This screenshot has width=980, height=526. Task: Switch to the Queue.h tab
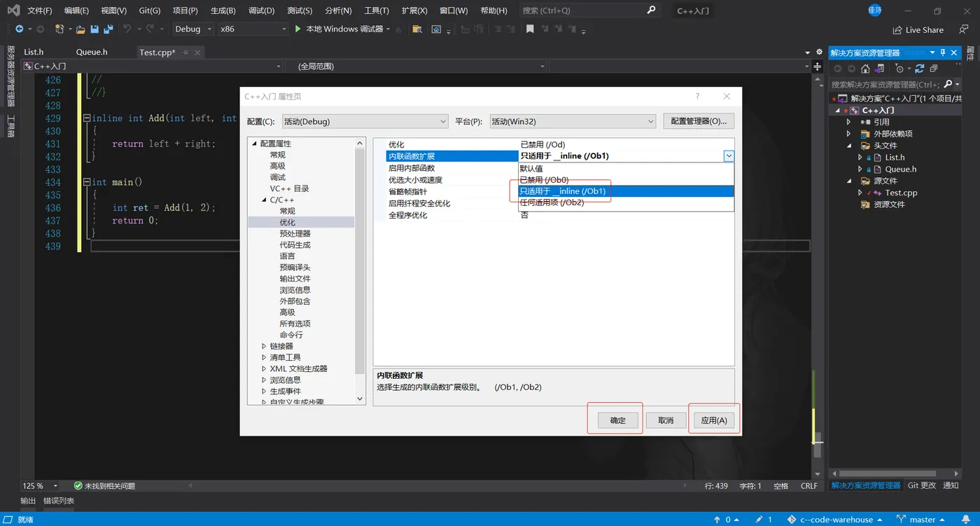92,52
